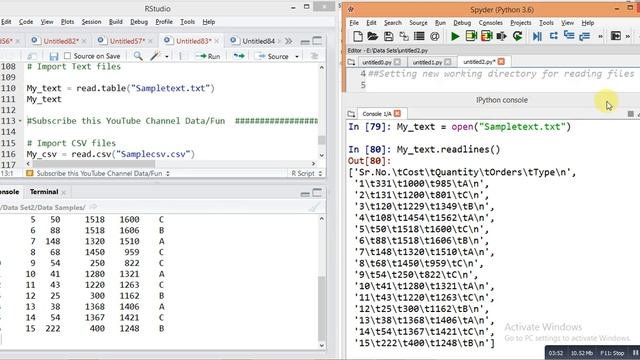The image size is (640, 360).
Task: Save current R script in RStudio
Action: [53, 56]
